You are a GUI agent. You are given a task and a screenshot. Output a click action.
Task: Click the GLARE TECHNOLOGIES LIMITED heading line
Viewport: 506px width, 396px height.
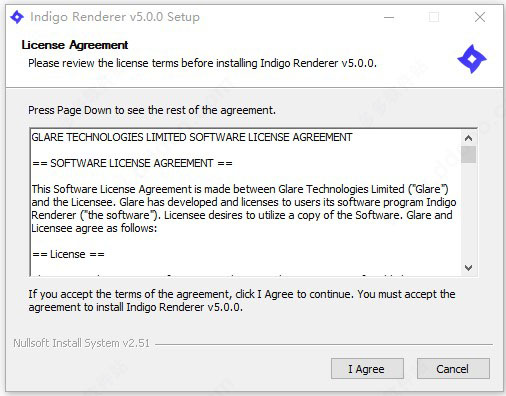point(192,137)
